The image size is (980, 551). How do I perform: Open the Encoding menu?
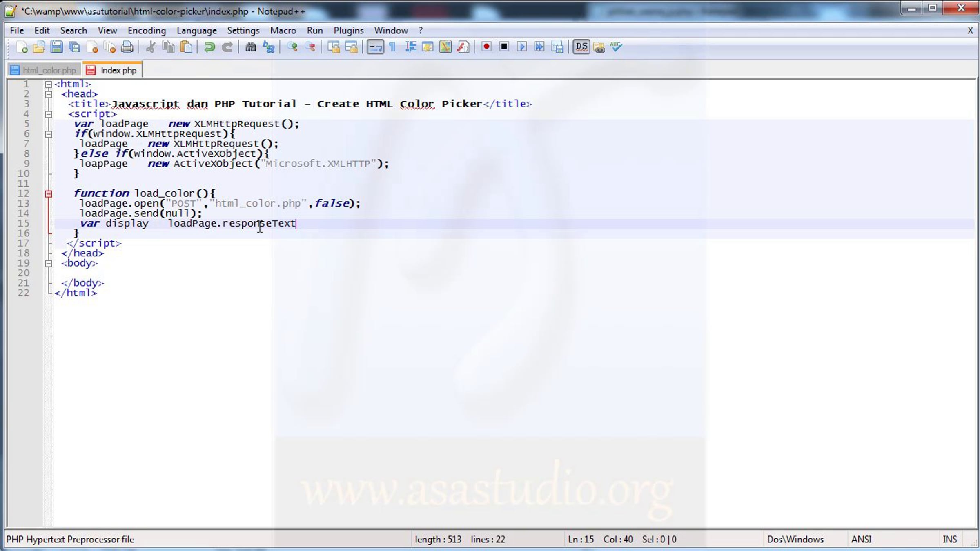tap(147, 31)
